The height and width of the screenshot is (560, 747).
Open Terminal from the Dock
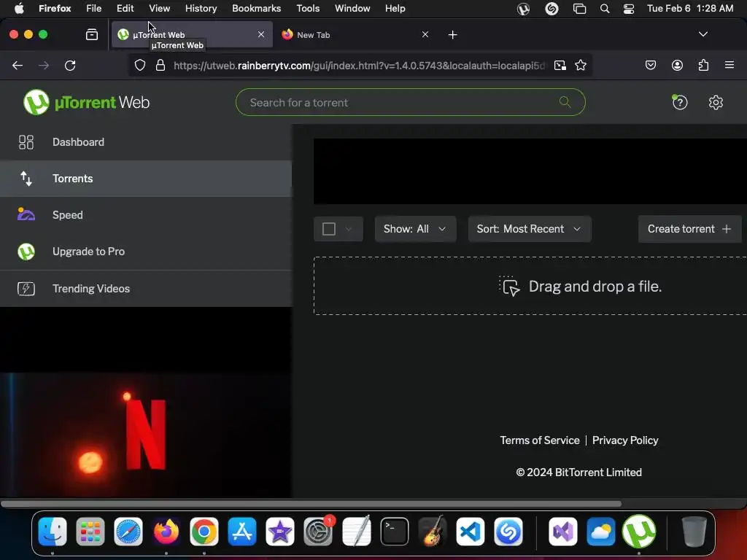tap(395, 532)
